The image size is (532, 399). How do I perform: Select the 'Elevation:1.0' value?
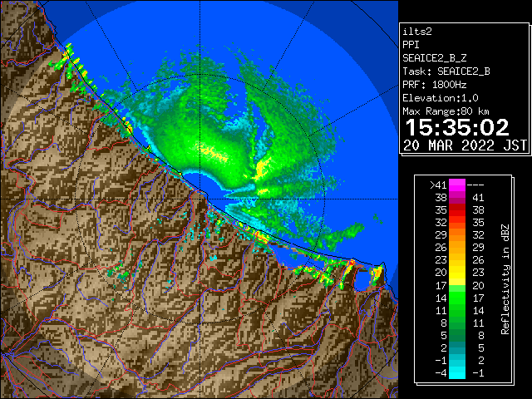441,98
